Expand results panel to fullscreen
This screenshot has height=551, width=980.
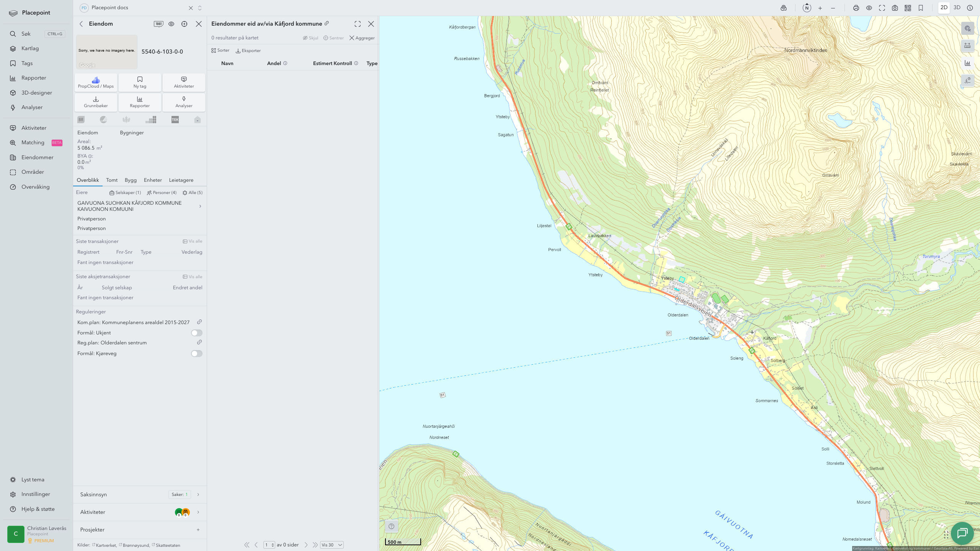(x=358, y=24)
